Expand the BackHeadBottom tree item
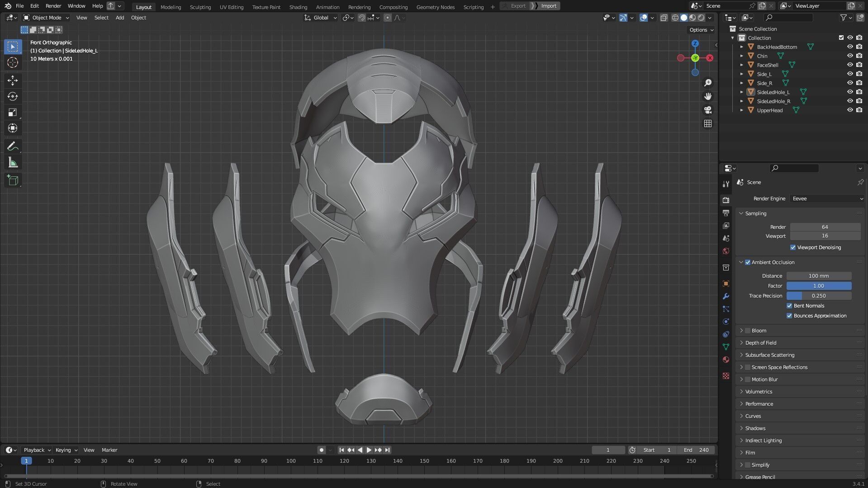The width and height of the screenshot is (868, 488). pos(742,47)
